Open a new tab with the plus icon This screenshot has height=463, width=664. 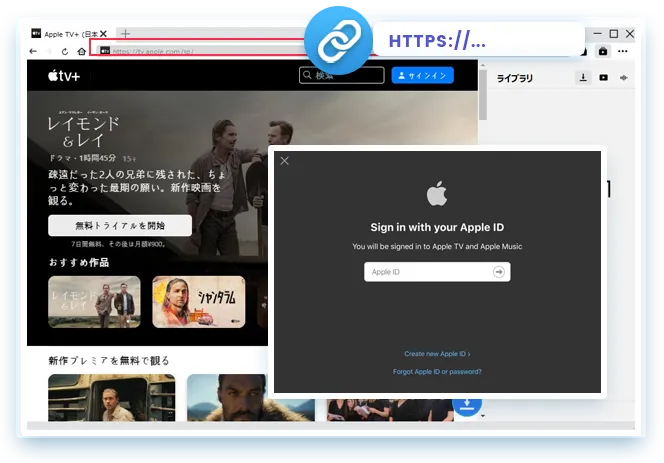[125, 33]
